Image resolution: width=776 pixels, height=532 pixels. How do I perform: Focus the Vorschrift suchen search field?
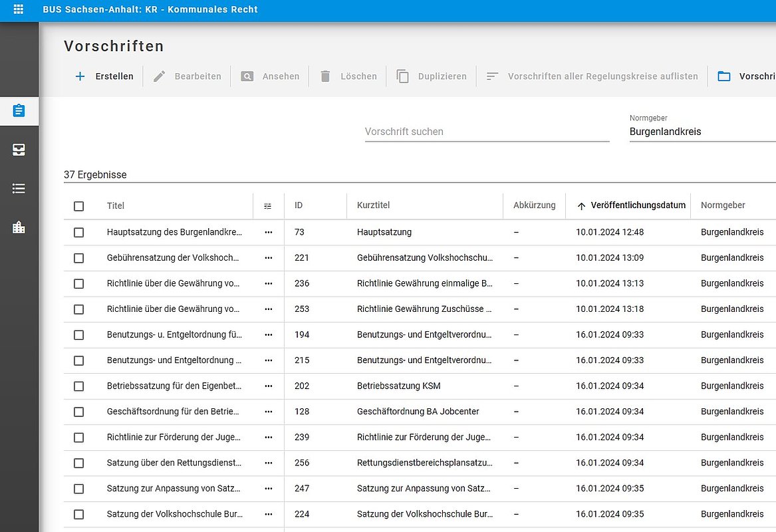click(487, 132)
